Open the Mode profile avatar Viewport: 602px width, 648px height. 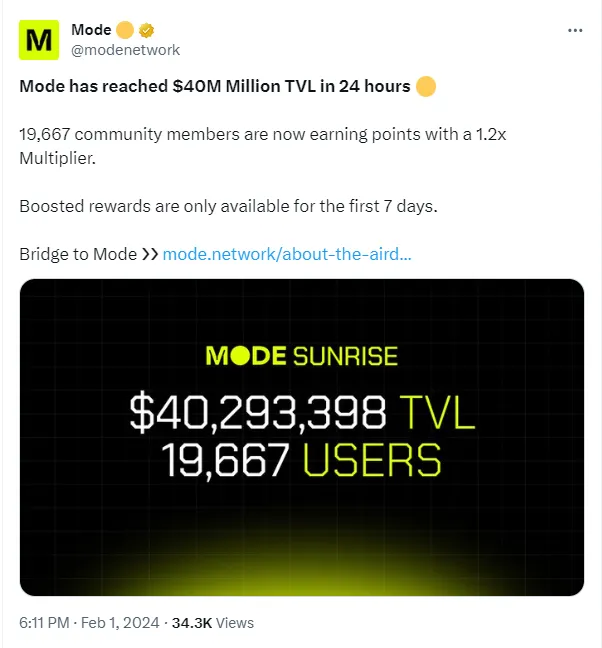39,40
